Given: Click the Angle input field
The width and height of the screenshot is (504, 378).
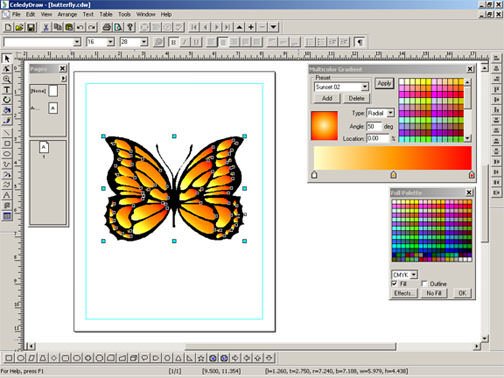Looking at the screenshot, I should (374, 126).
